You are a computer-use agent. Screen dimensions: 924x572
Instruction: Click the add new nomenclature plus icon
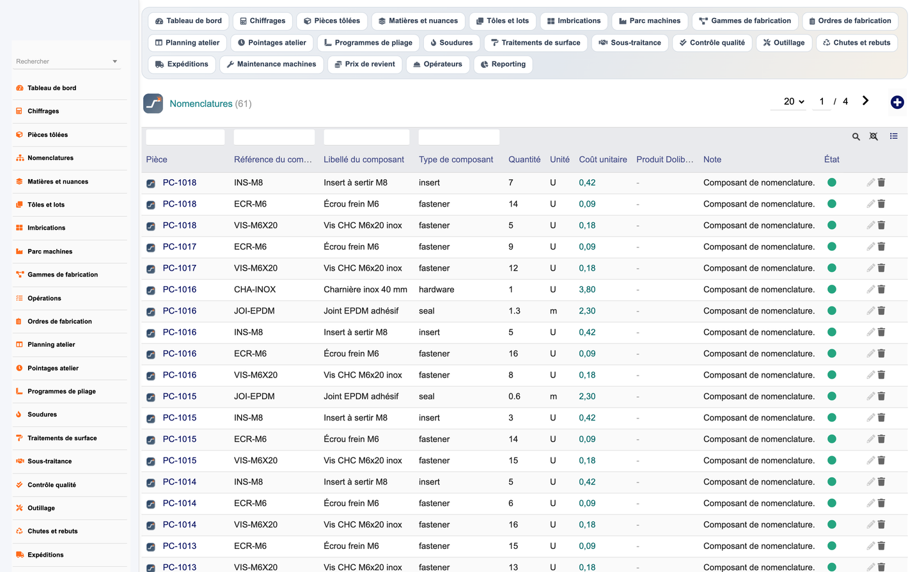pos(897,102)
